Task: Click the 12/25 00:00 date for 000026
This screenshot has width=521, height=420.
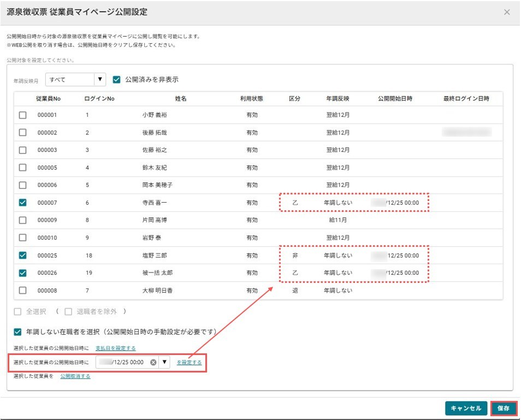Action: (x=395, y=273)
